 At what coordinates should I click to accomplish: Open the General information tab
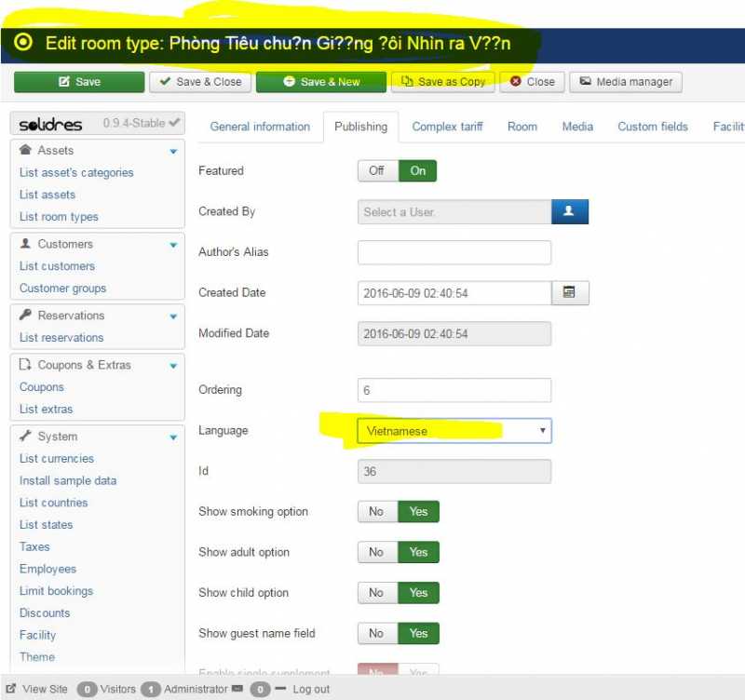tap(260, 127)
